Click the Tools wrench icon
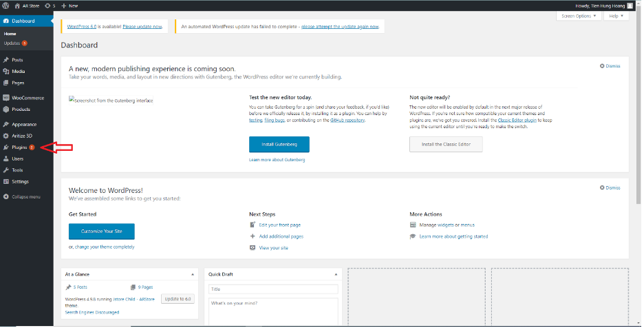 tap(6, 170)
